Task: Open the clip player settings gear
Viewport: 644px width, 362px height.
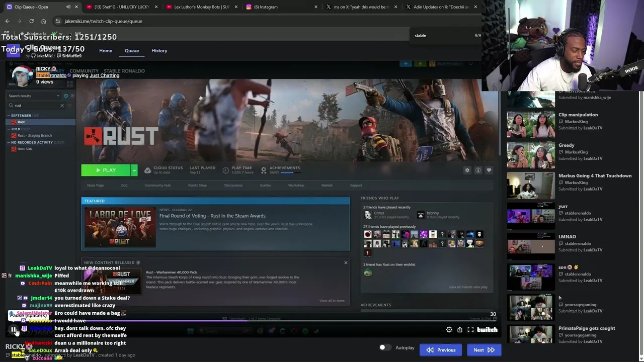Action: [449, 330]
